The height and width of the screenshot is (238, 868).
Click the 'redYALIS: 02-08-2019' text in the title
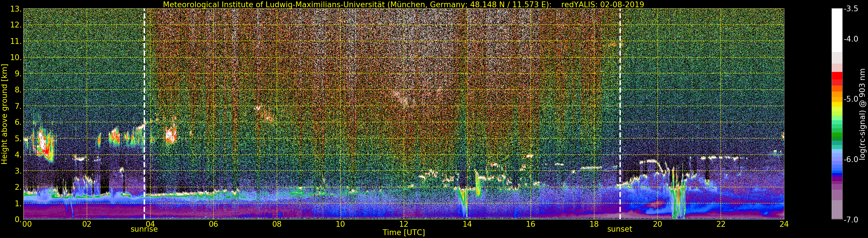click(602, 4)
